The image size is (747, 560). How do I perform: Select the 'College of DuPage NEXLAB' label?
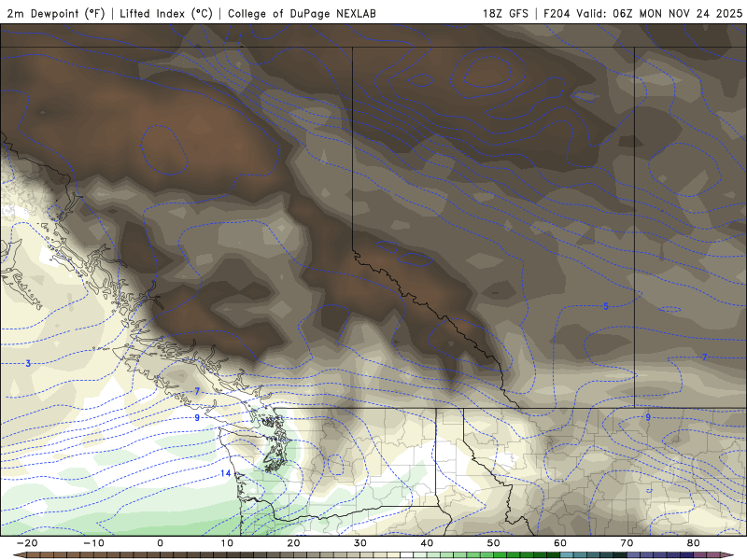(x=302, y=13)
